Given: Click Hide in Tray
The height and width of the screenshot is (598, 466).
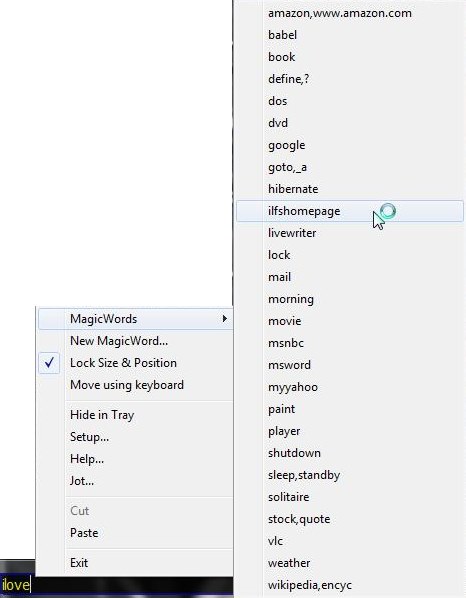Looking at the screenshot, I should (x=136, y=415).
